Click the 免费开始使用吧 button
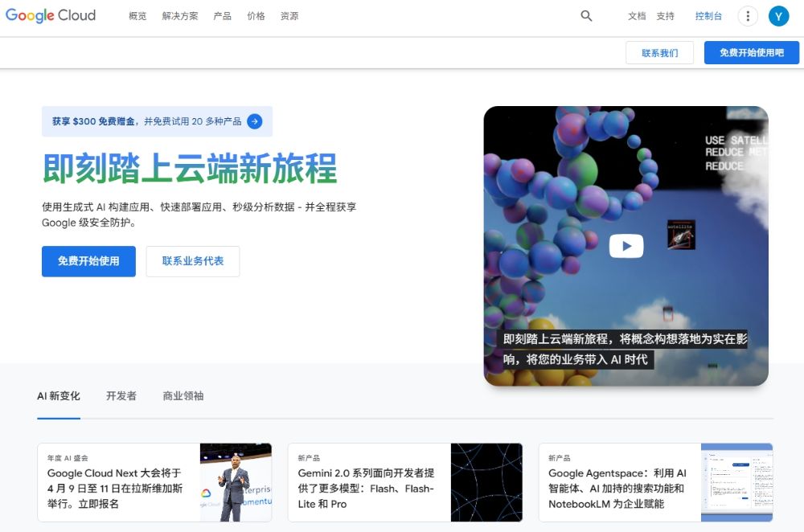 (752, 53)
